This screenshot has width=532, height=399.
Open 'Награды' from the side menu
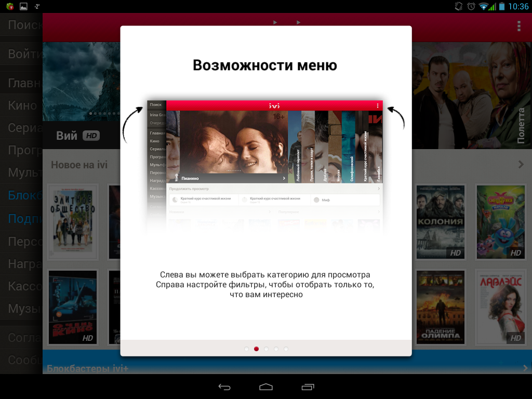21,263
